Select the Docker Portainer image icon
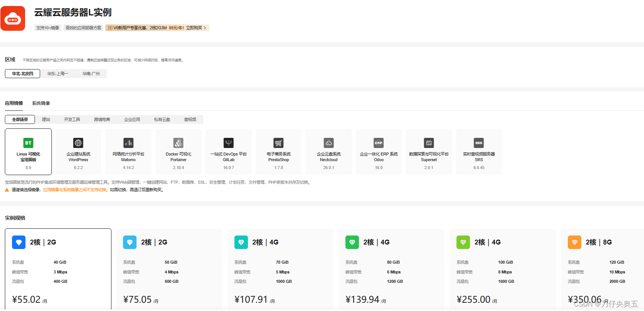This screenshot has width=644, height=311. (x=179, y=143)
